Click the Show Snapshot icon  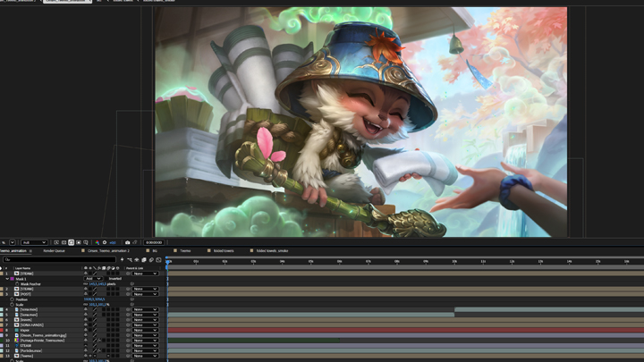(134, 242)
